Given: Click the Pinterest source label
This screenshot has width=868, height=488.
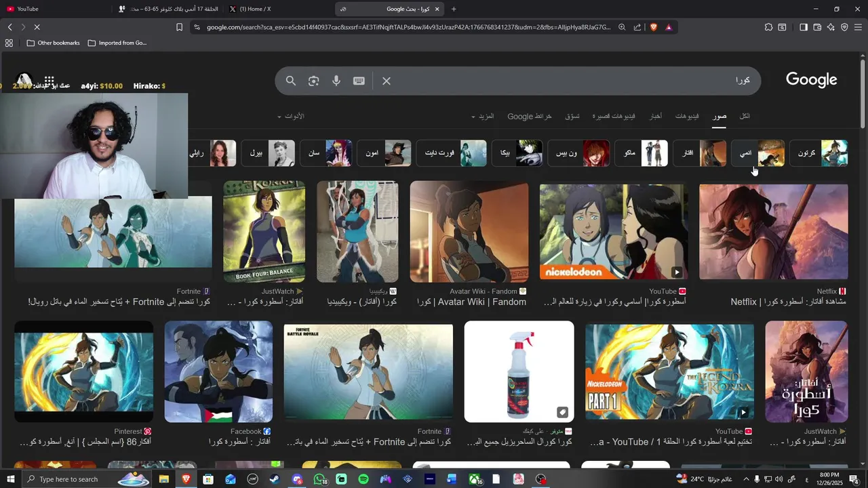Looking at the screenshot, I should [x=128, y=431].
